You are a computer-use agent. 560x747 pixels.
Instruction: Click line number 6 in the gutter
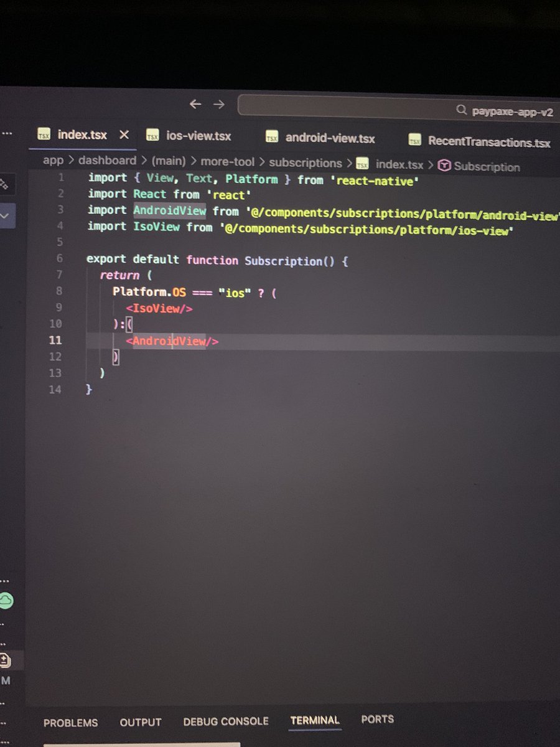(x=59, y=258)
